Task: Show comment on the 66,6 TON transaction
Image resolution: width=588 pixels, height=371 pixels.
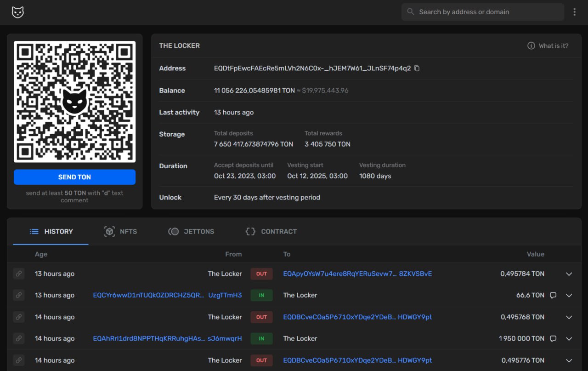Action: pos(553,295)
